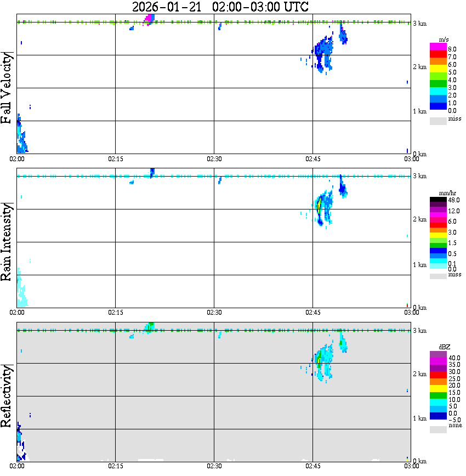This screenshot has width=466, height=476.
Task: Pick the darkest blue swatch in the m/s legend
Action: [438, 106]
